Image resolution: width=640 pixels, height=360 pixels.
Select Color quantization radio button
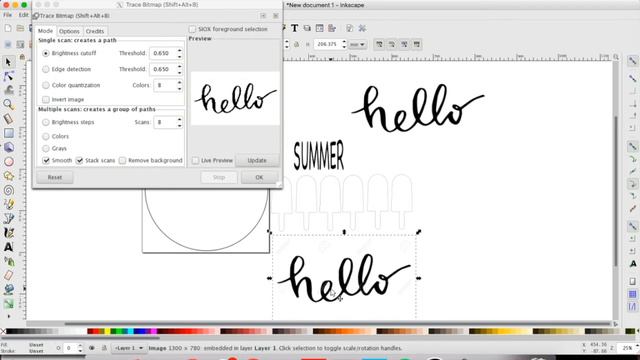pyautogui.click(x=46, y=85)
